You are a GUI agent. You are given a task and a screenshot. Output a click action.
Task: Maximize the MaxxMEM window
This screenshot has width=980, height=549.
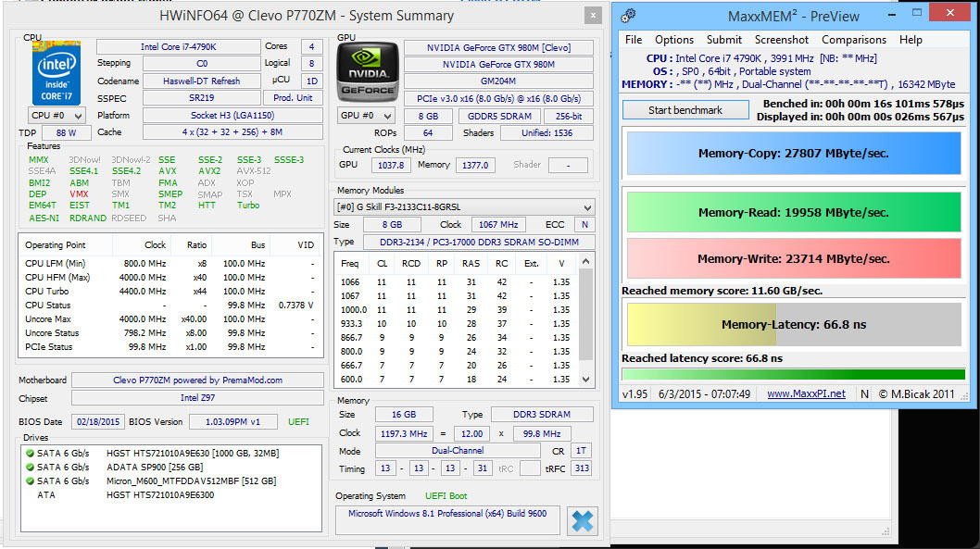[917, 13]
